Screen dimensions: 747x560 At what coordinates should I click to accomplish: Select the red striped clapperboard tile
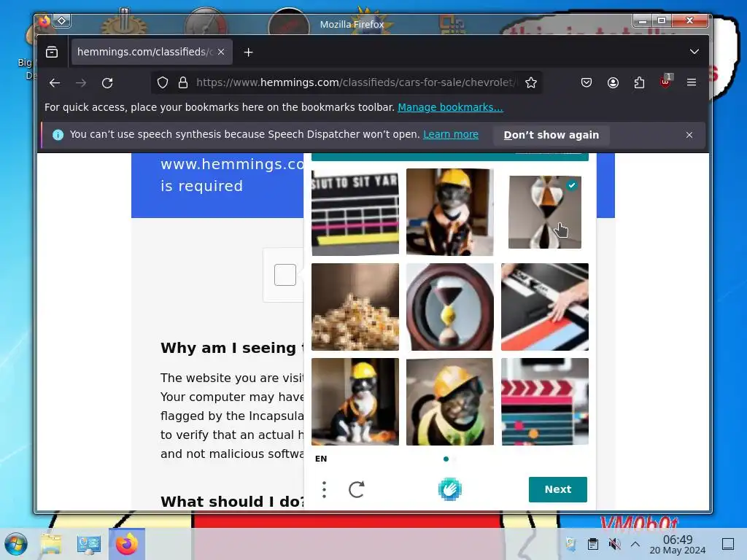click(544, 402)
